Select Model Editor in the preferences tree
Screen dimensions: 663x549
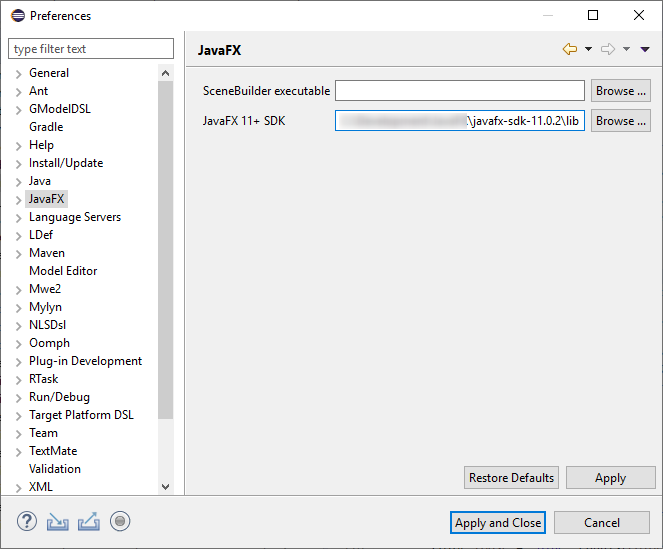coord(63,271)
